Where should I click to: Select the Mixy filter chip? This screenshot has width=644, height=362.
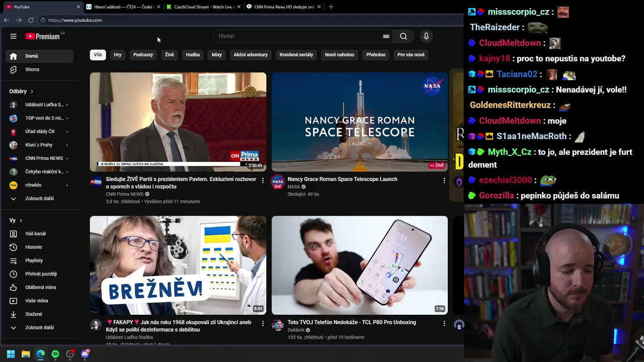tap(217, 55)
